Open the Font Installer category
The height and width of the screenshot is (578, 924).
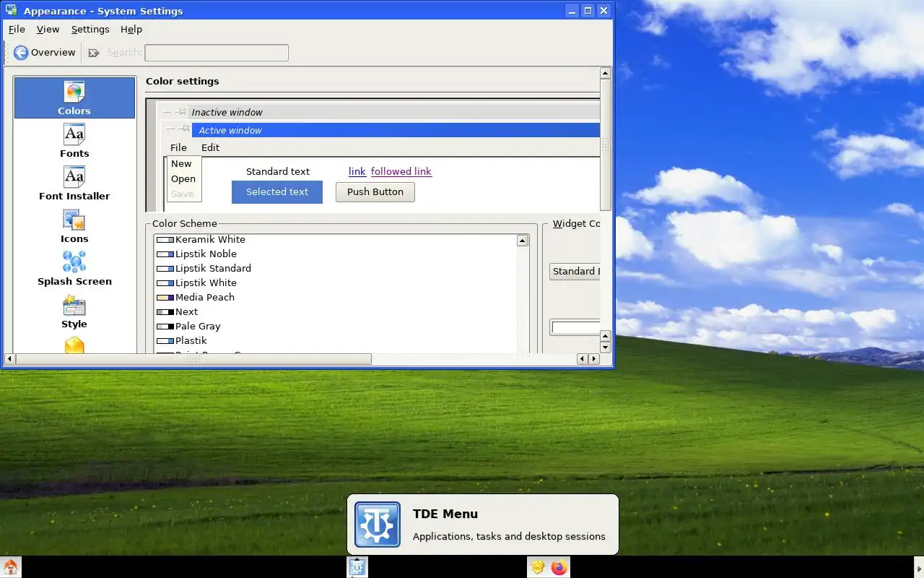[x=74, y=183]
